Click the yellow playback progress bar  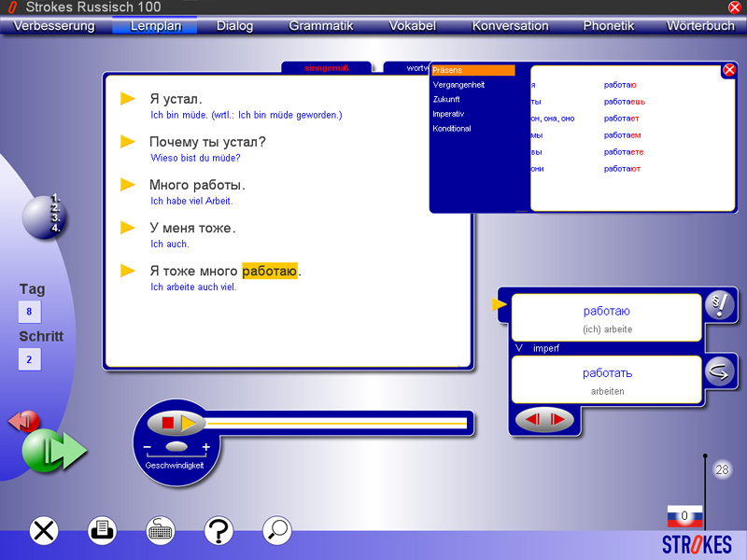tap(336, 423)
